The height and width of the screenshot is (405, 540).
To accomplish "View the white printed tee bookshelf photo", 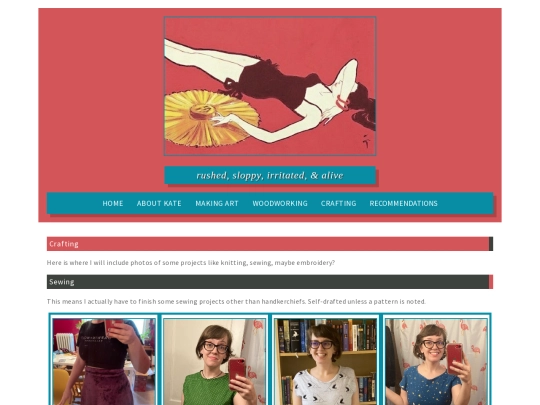I will pos(325,362).
